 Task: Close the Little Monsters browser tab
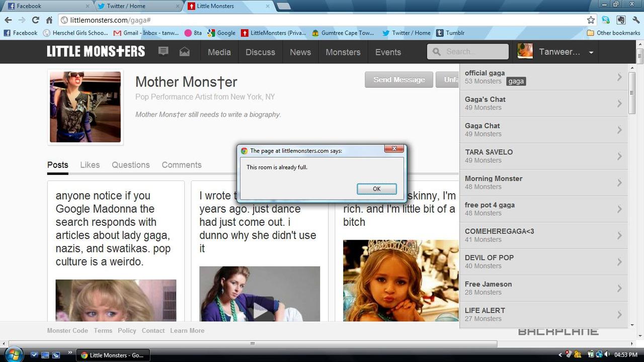tap(268, 6)
